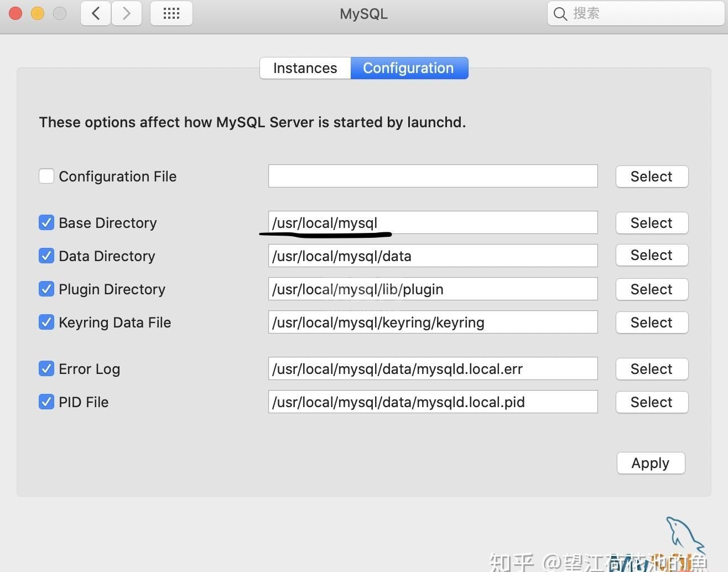Minimize the MySQL window with yellow button
This screenshot has width=728, height=572.
38,13
